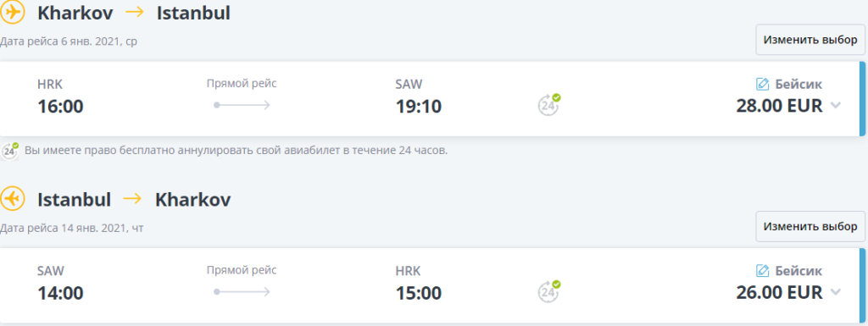
Task: Click the 24-hour icon next to the free cancellation notice
Action: coord(9,151)
